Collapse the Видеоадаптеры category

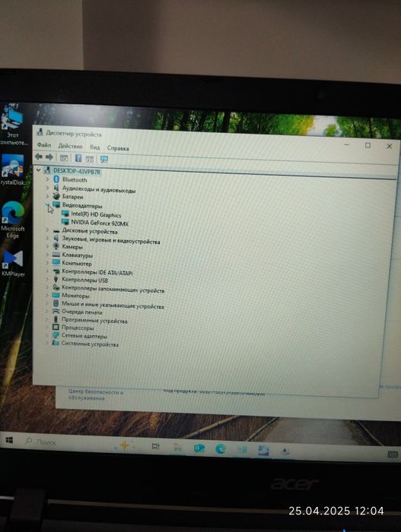point(47,204)
